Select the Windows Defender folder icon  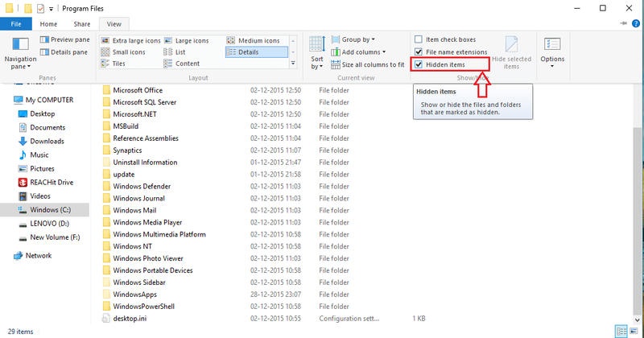[106, 187]
